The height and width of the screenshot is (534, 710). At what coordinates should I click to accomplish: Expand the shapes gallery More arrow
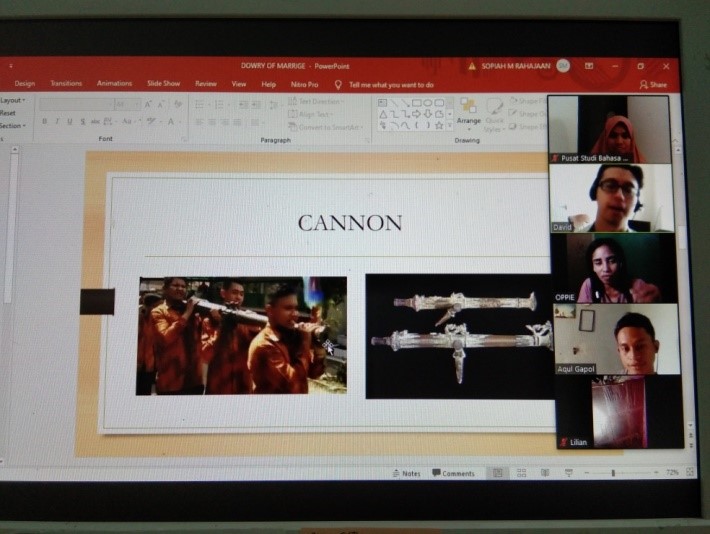point(450,125)
